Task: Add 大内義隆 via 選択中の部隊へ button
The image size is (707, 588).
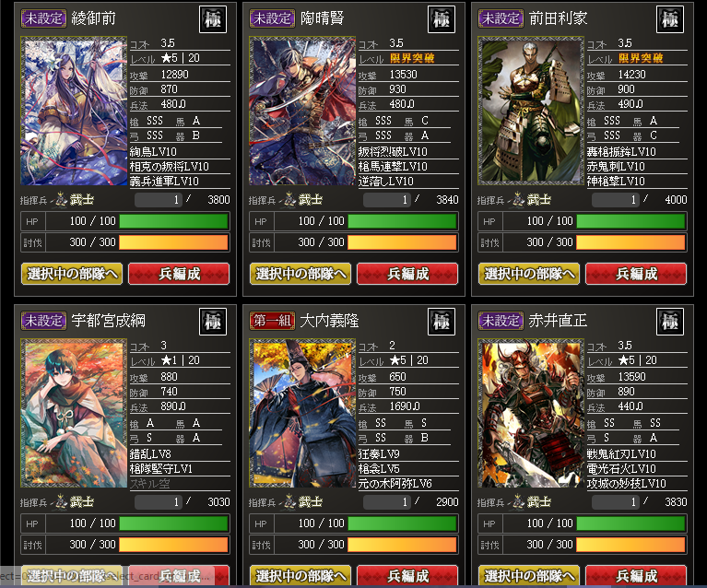Action: point(300,576)
